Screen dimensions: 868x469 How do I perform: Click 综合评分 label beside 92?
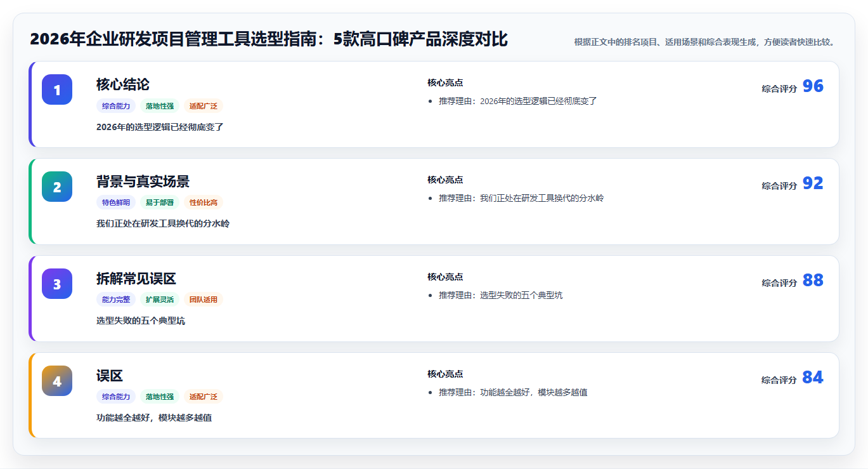point(779,186)
